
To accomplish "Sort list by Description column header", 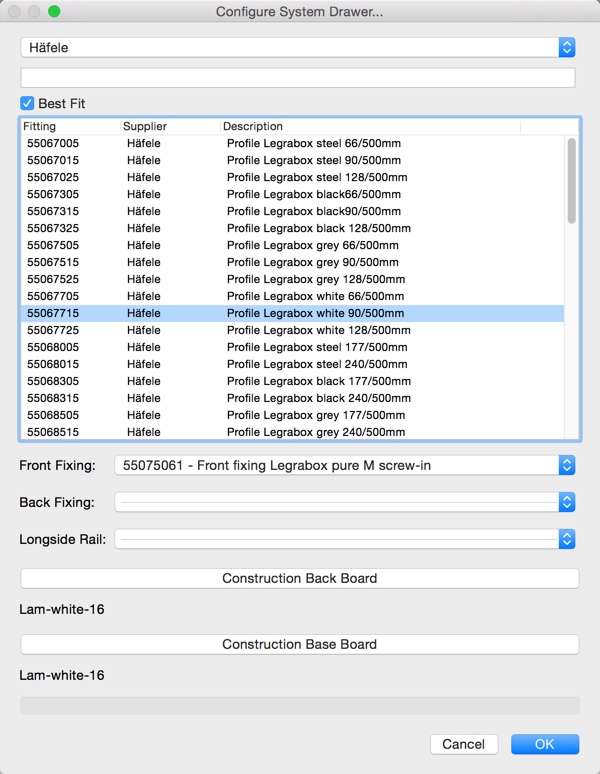I will tap(370, 126).
